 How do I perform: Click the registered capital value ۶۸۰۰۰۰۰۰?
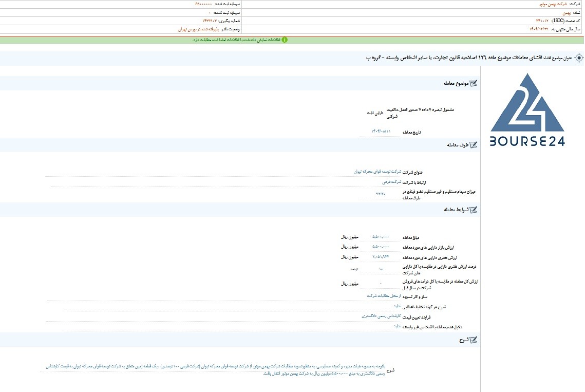203,4
